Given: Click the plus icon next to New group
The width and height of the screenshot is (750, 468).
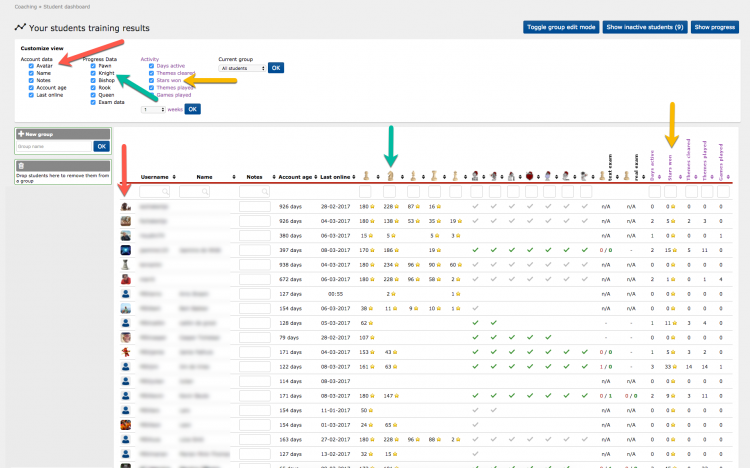Looking at the screenshot, I should (x=21, y=134).
